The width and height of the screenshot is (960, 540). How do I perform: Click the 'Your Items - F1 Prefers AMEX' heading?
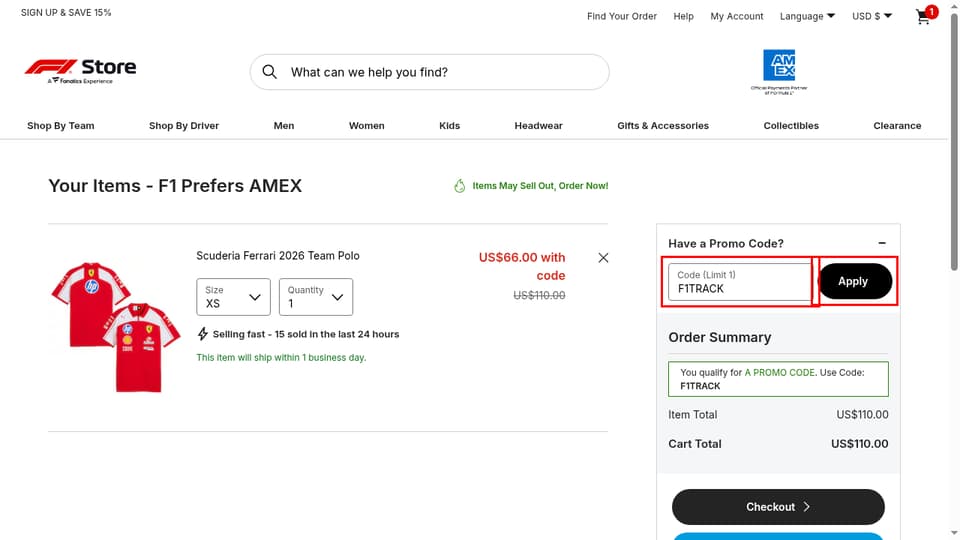pos(175,186)
